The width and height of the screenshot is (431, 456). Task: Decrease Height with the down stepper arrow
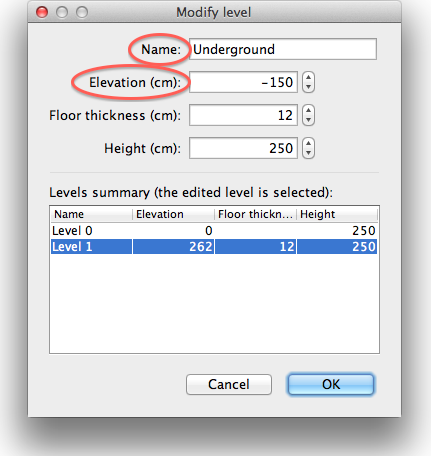point(308,153)
